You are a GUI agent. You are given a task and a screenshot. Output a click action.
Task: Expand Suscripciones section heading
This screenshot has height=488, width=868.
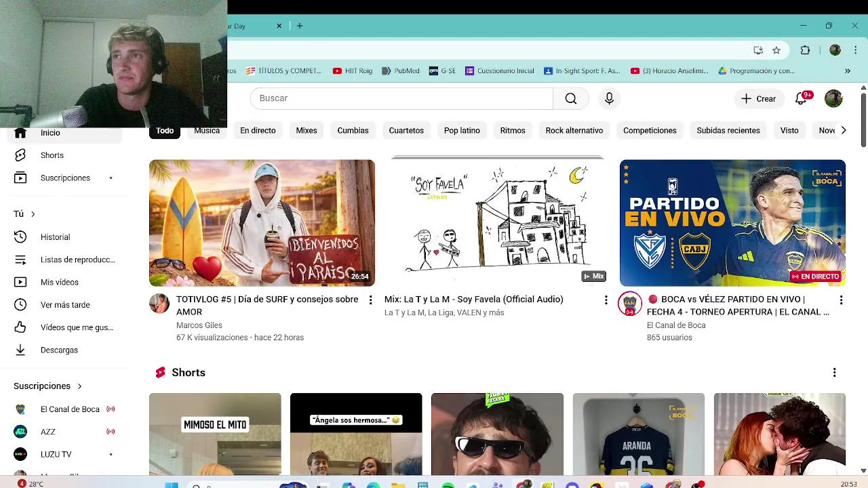[47, 386]
